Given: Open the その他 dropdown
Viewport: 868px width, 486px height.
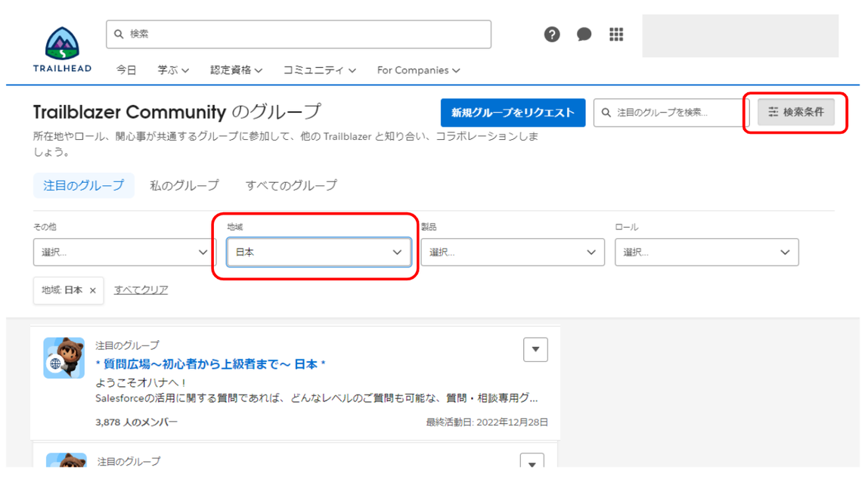Looking at the screenshot, I should (x=125, y=252).
